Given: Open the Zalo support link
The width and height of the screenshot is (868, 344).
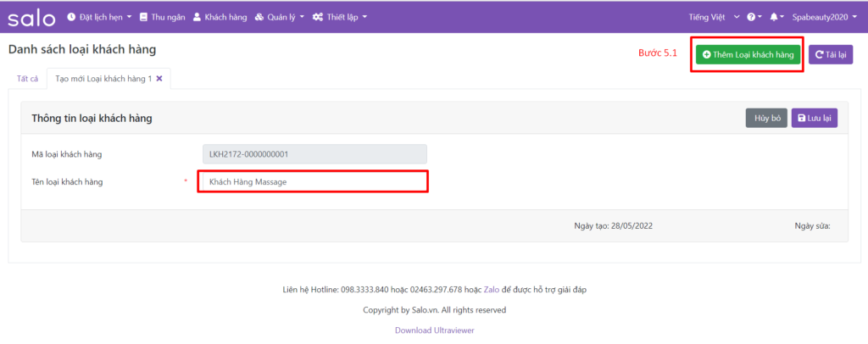Looking at the screenshot, I should [492, 290].
